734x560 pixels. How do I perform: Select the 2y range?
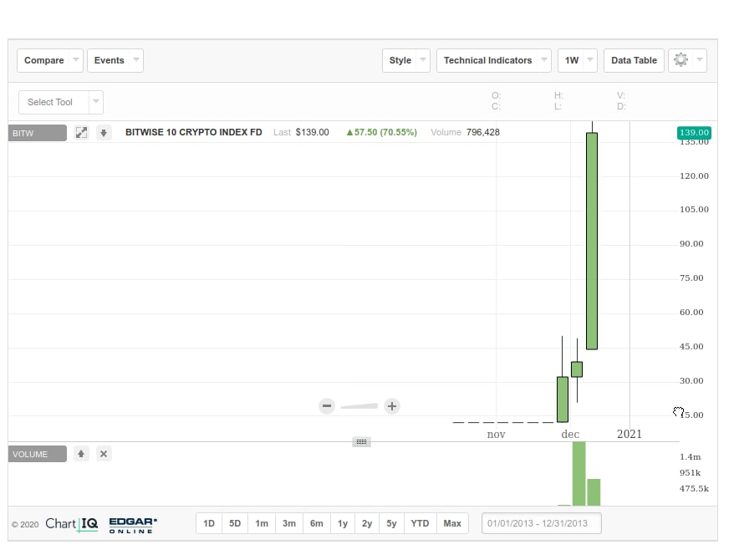pyautogui.click(x=367, y=523)
